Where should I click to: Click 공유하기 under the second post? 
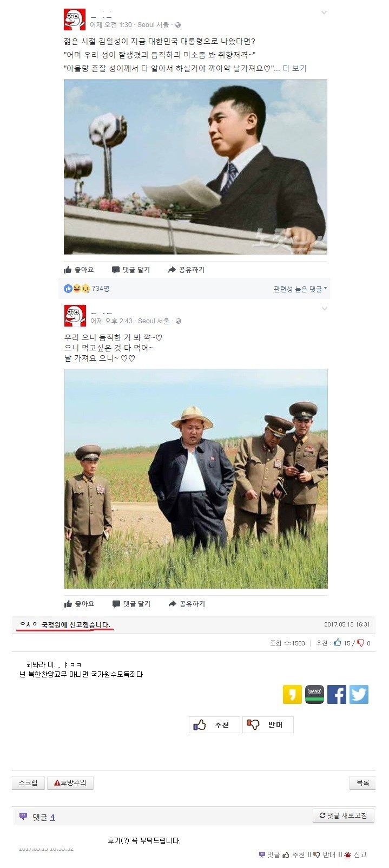pyautogui.click(x=187, y=604)
